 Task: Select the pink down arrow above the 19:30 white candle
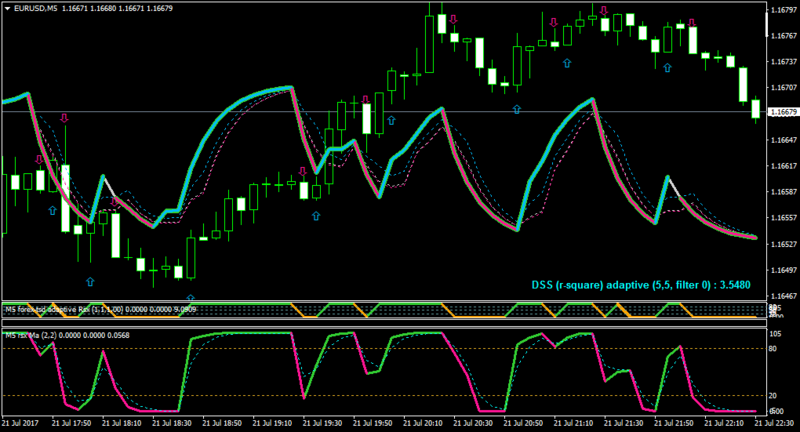(x=303, y=171)
